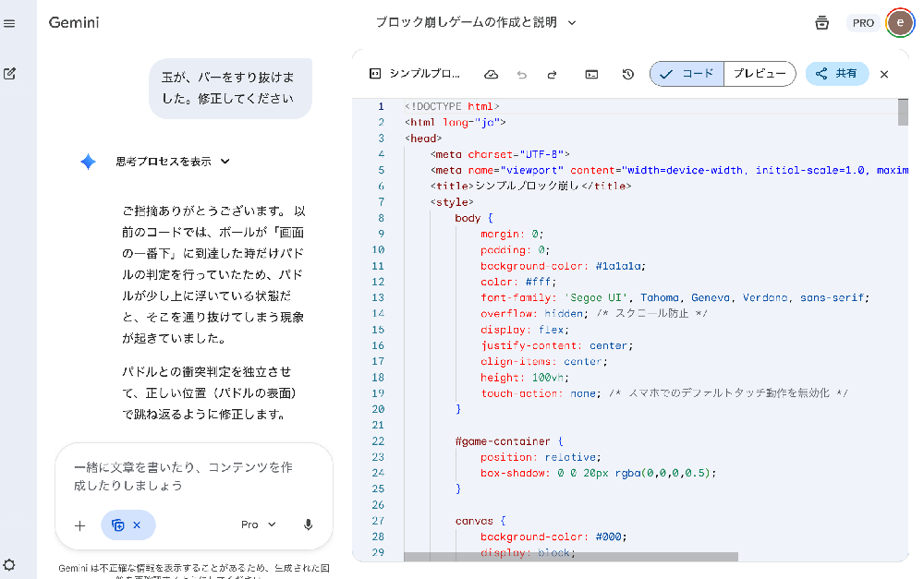Activate the microphone for voice input
Screen dimensions: 924x579
pyautogui.click(x=308, y=525)
